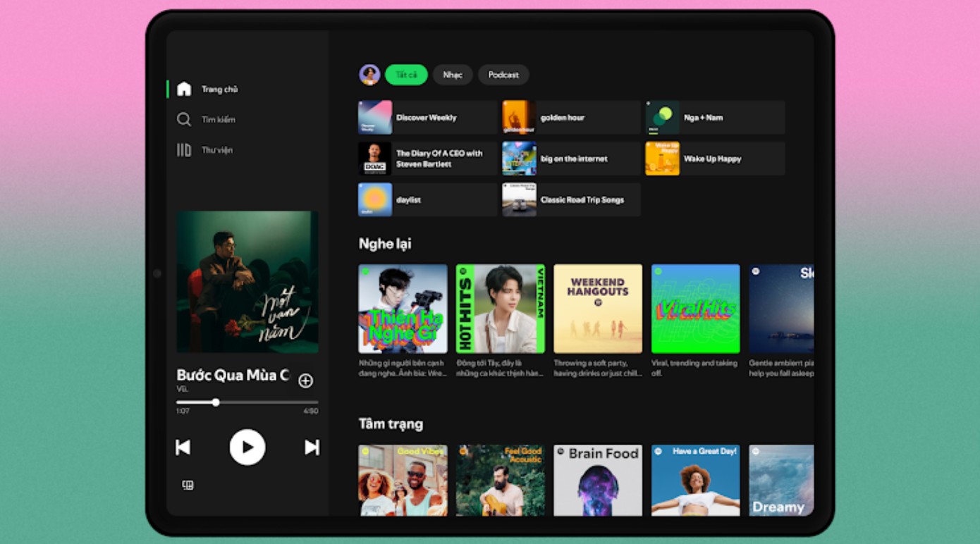Open the Discover Weekly shortcut
This screenshot has height=544, width=980.
(x=427, y=118)
